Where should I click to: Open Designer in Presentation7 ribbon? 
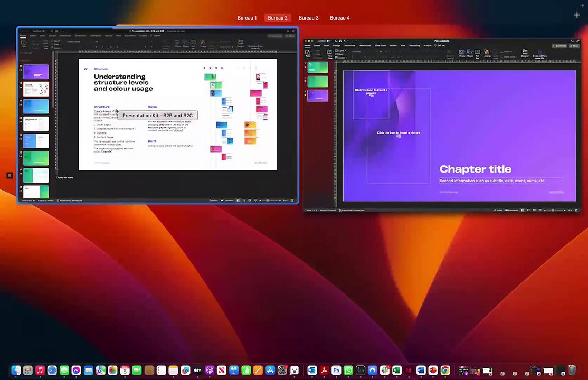(x=525, y=53)
